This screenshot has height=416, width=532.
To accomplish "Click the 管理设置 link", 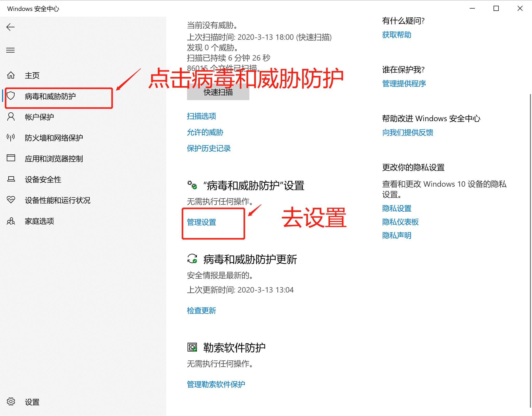I will click(201, 222).
